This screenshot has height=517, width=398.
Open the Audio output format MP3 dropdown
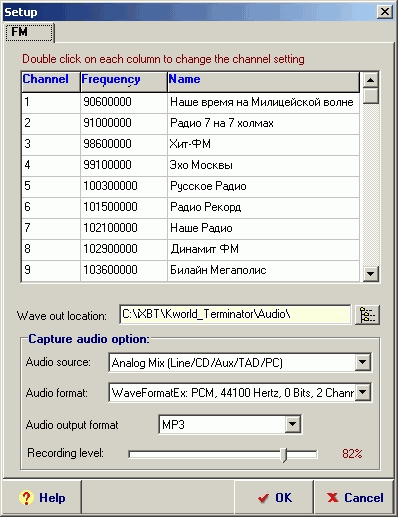click(x=293, y=424)
